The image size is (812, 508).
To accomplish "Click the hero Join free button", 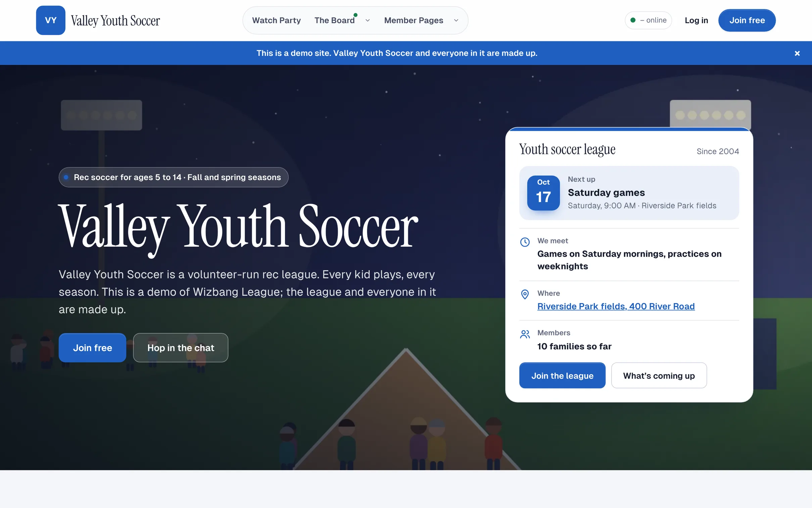I will click(92, 348).
